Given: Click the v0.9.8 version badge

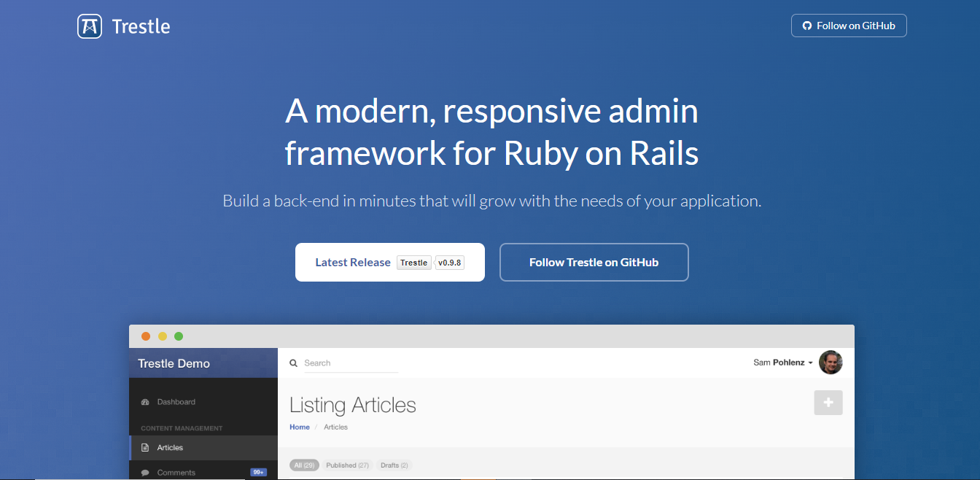Looking at the screenshot, I should click(450, 263).
